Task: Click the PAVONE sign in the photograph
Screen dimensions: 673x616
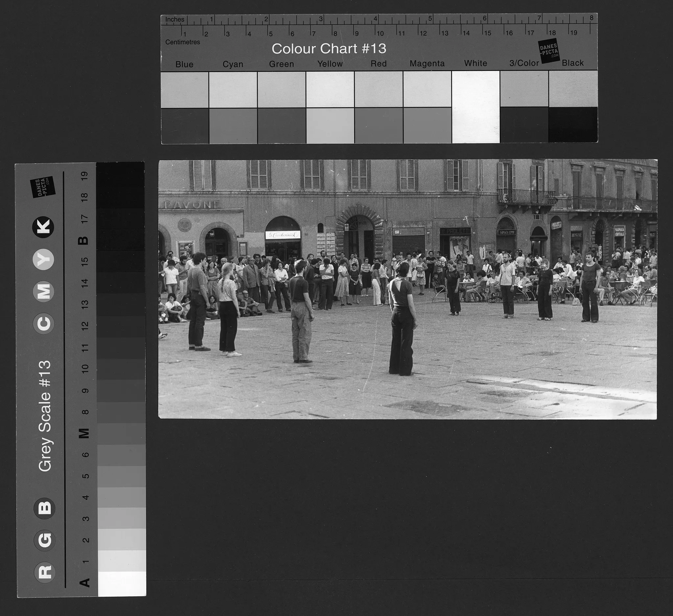Action: [x=193, y=204]
